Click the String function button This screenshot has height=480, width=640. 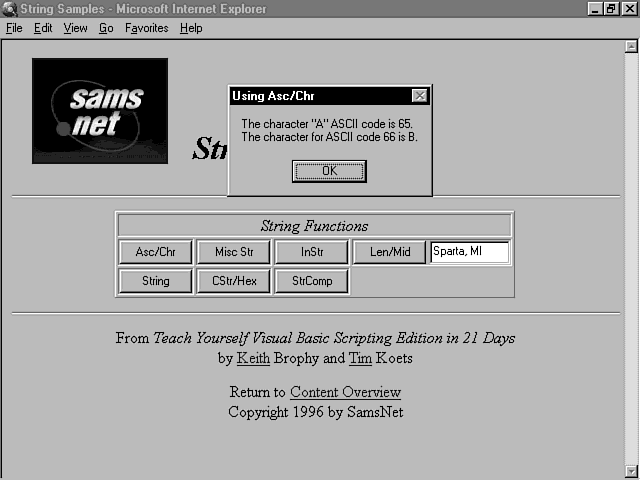point(155,281)
